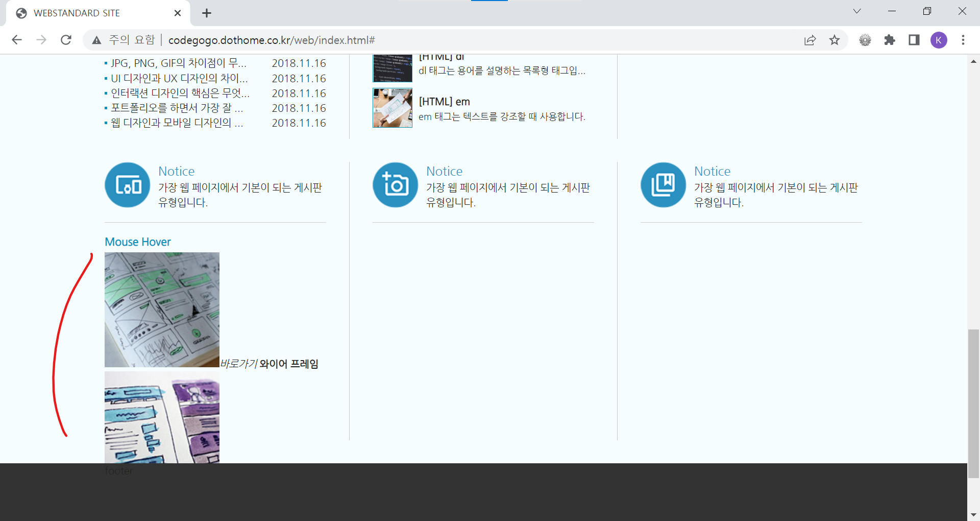
Task: Click the 와이어 프레임 caption
Action: click(289, 364)
